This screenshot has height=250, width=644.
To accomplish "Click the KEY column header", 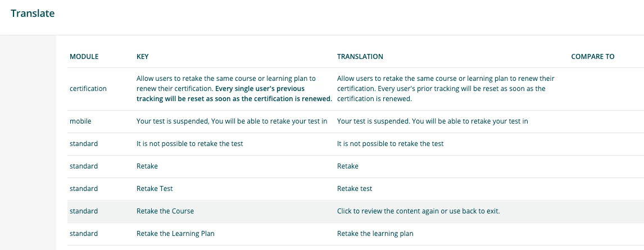I will (142, 57).
